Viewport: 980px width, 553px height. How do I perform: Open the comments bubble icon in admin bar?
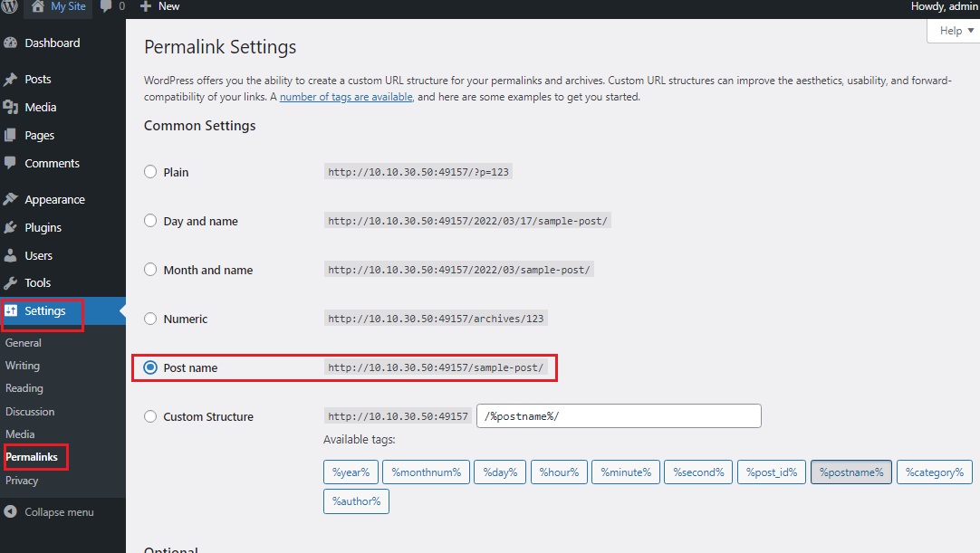click(x=106, y=6)
